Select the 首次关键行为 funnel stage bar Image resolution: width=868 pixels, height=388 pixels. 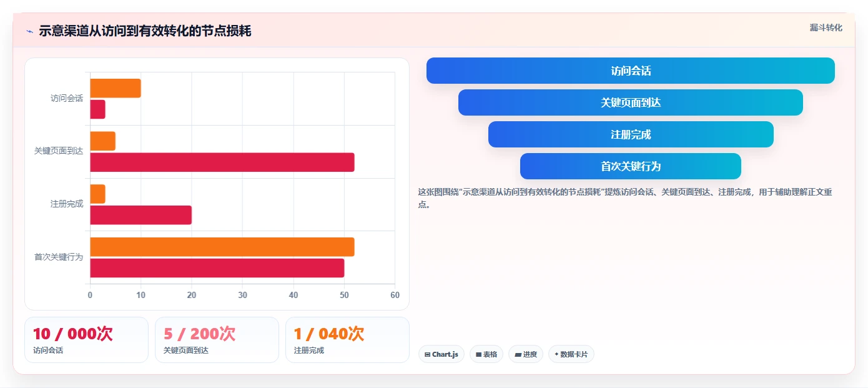(x=631, y=166)
